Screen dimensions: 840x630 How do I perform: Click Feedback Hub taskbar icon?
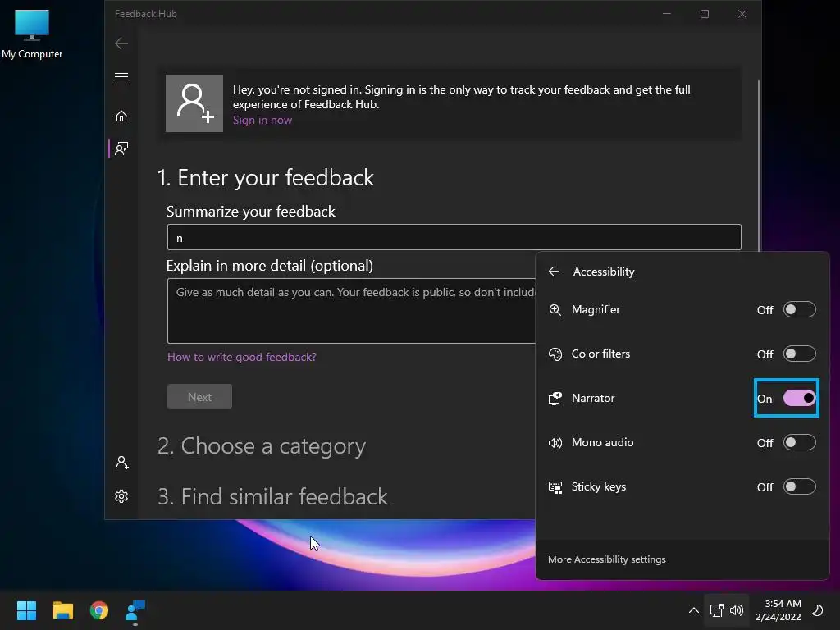pos(135,610)
